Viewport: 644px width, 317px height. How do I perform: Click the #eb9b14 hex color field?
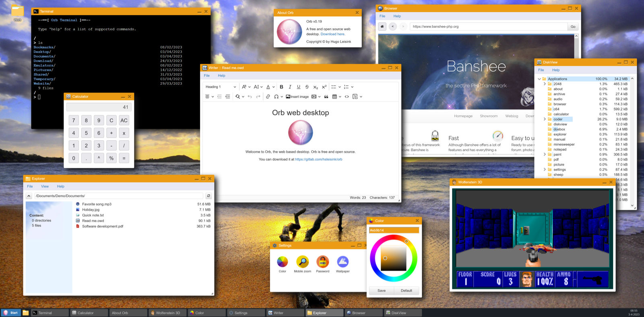point(394,230)
